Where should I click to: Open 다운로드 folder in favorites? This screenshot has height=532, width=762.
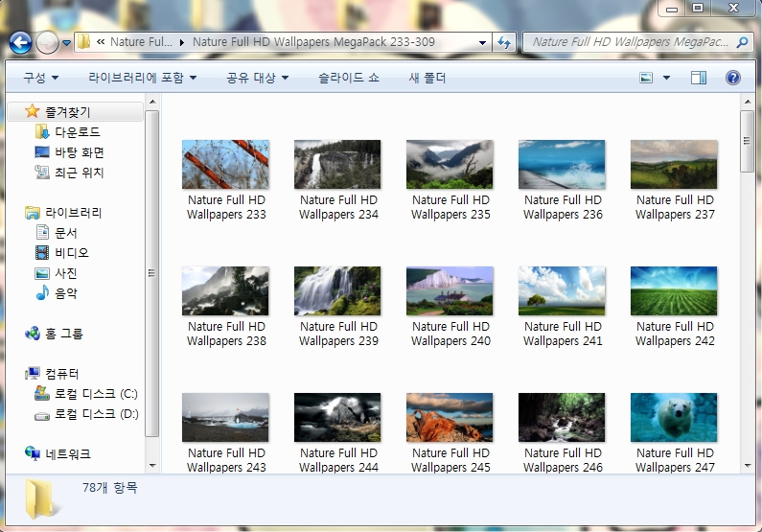[77, 132]
